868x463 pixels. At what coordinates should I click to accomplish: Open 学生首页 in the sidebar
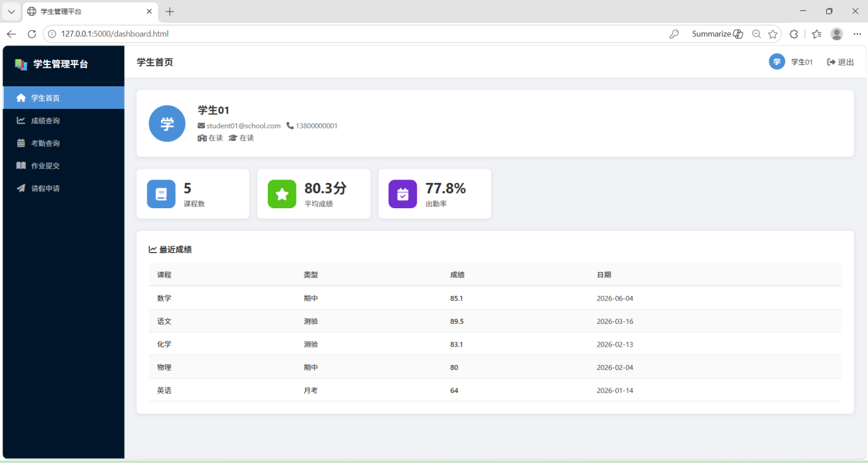tap(64, 98)
